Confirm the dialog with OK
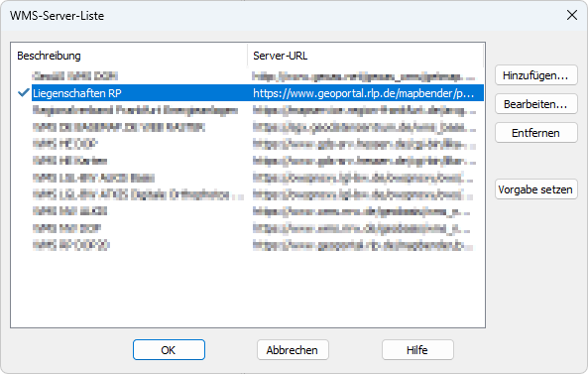The height and width of the screenshot is (374, 588). (169, 350)
